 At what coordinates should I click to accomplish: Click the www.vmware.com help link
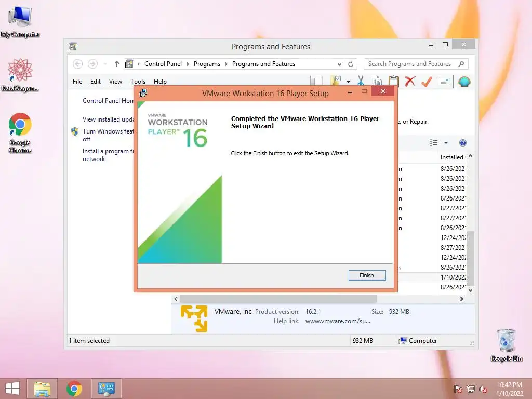coord(338,321)
